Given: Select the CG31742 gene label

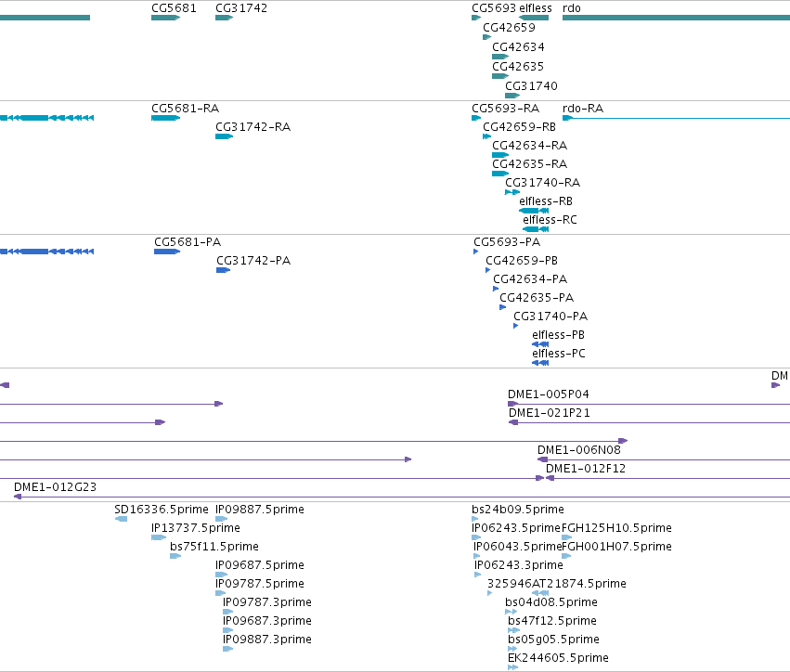Looking at the screenshot, I should [241, 8].
